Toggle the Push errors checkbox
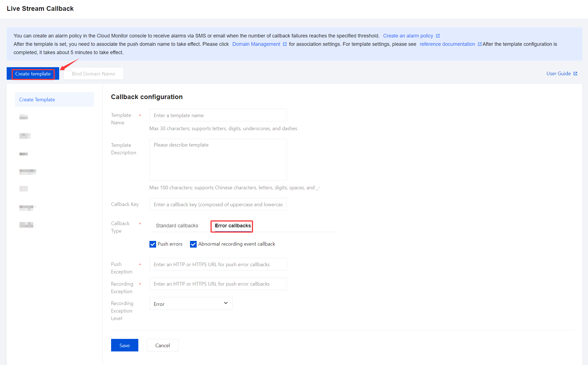 click(x=153, y=244)
